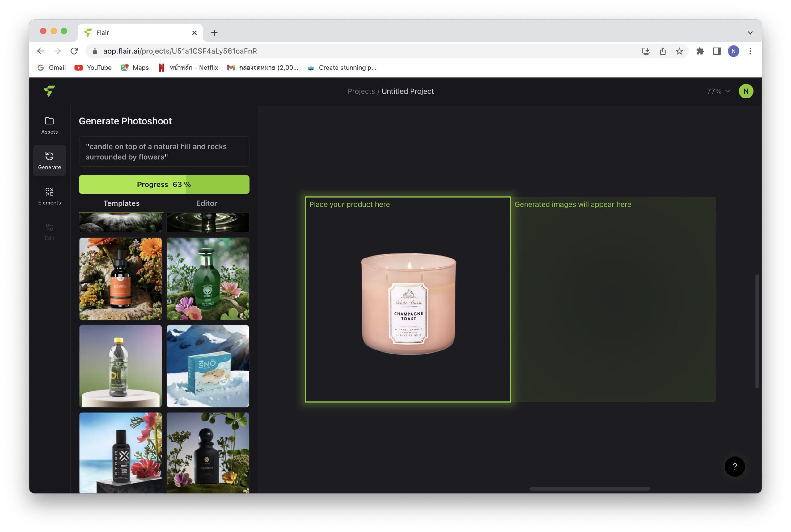
Task: Toggle the browser side panel icon
Action: coord(716,51)
